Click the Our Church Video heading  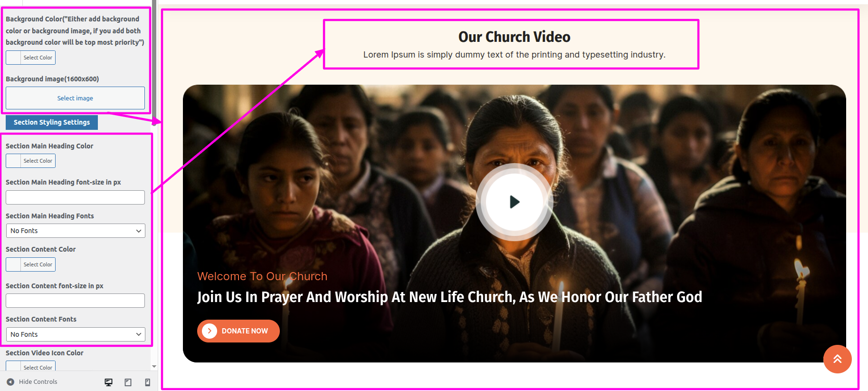(515, 37)
